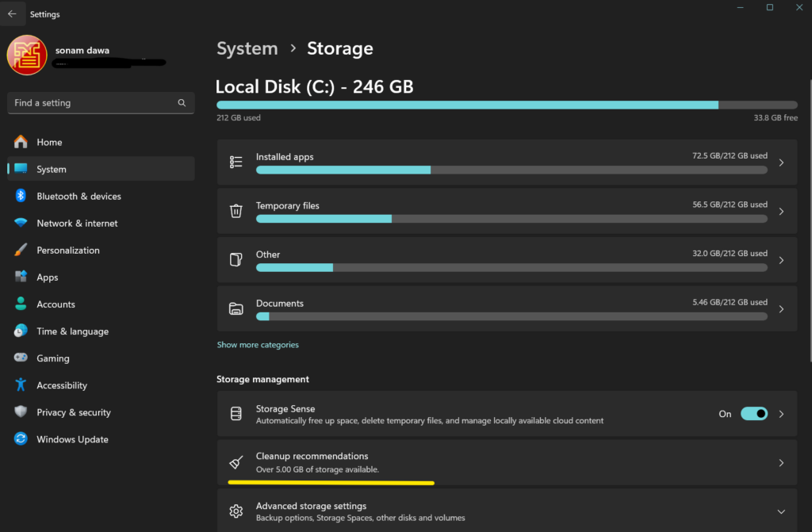Screen dimensions: 812x532
Task: Click the search magnifier icon
Action: coord(182,103)
